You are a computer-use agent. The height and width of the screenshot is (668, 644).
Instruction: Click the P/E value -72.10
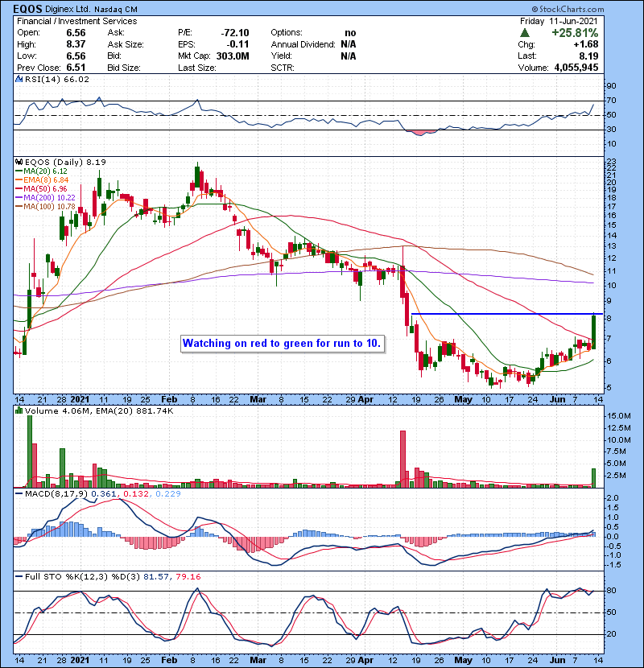(x=235, y=33)
